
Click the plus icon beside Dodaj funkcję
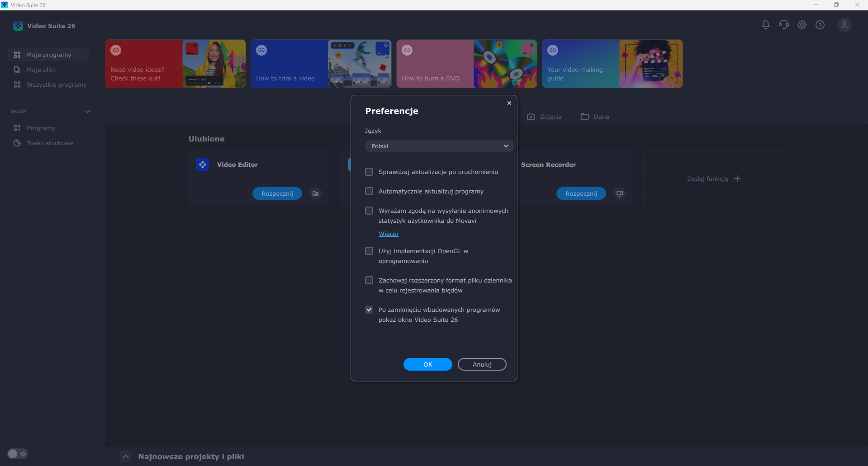(x=737, y=179)
